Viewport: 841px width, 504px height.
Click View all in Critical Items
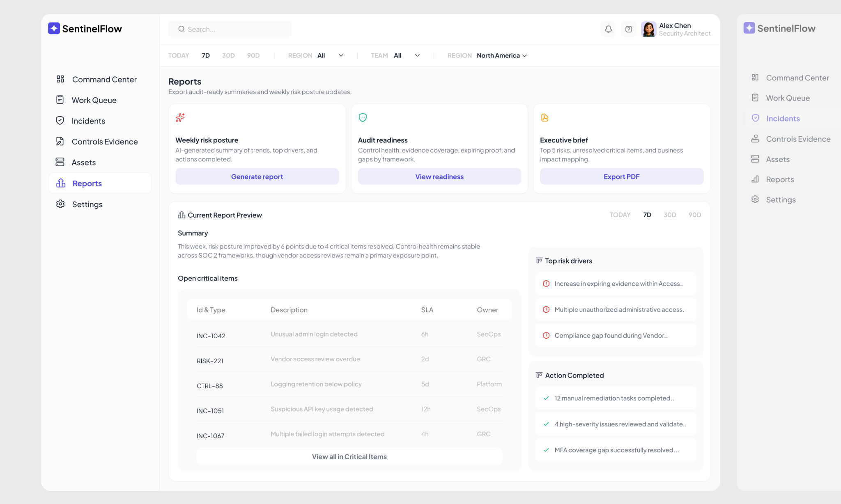[349, 456]
